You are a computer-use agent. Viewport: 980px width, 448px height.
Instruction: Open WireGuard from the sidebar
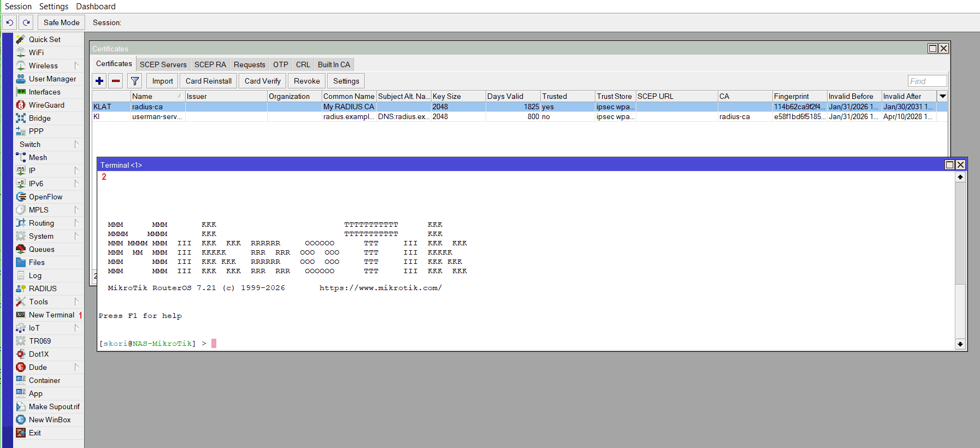[x=46, y=105]
